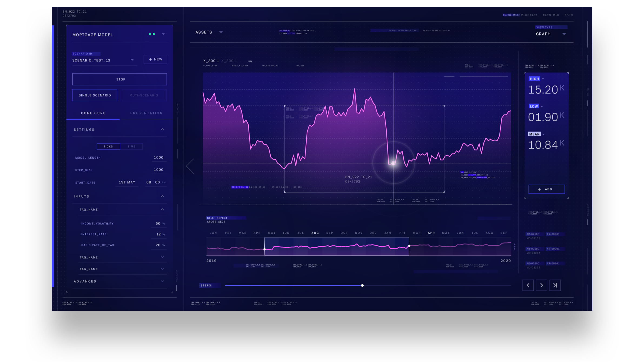Click the START_DATE 1ST MAY field

point(127,182)
